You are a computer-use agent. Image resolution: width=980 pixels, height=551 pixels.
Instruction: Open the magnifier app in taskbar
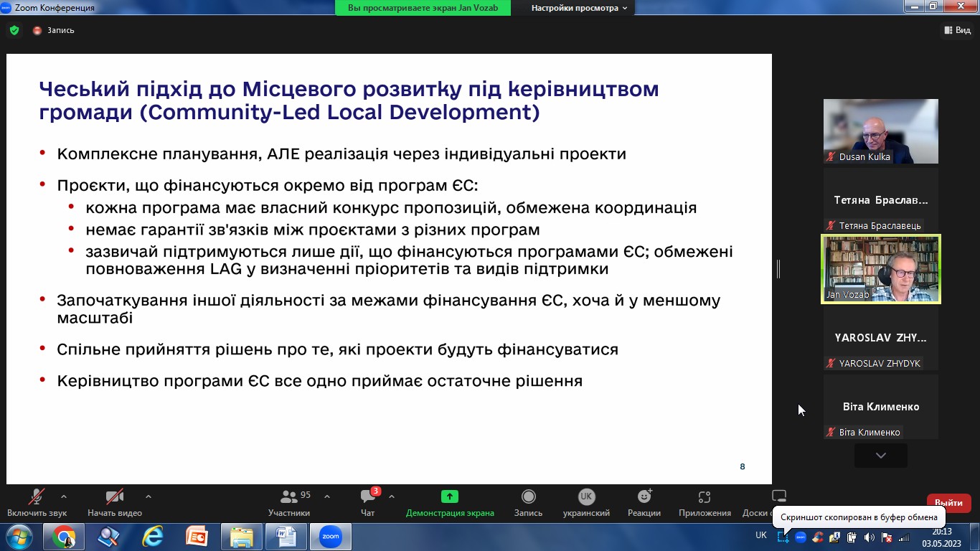click(108, 537)
